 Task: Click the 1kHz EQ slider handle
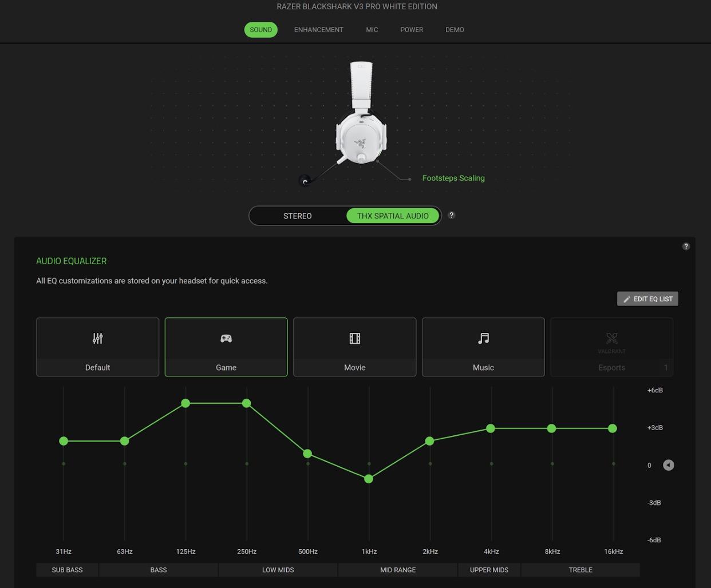[369, 479]
